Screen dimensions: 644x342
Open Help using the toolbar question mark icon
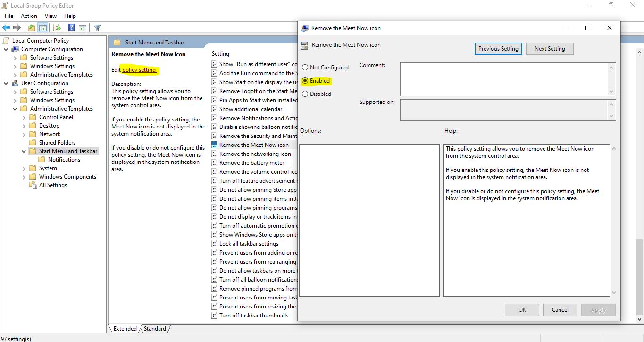(71, 27)
